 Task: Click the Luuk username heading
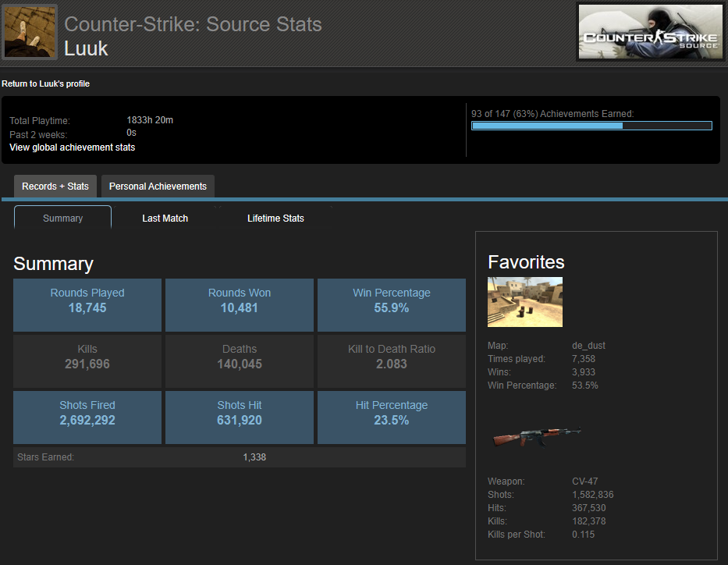86,48
